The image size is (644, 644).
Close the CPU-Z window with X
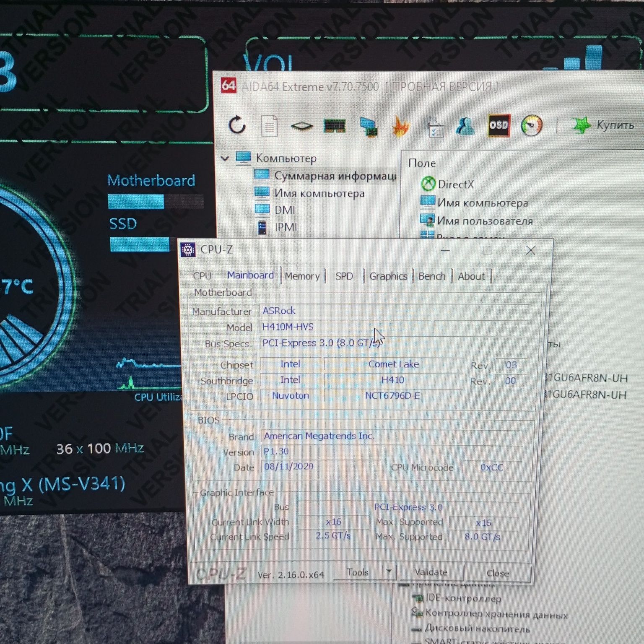coord(530,250)
